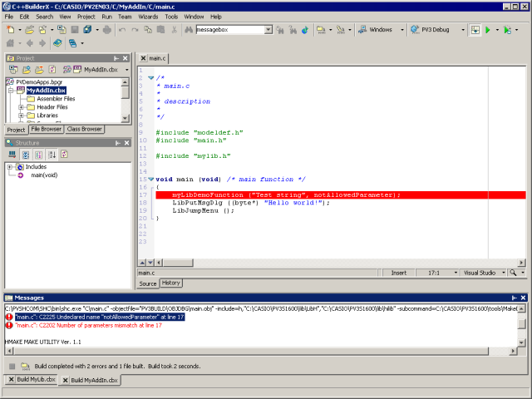Open the help book icon
This screenshot has width=532, height=399.
point(57,43)
